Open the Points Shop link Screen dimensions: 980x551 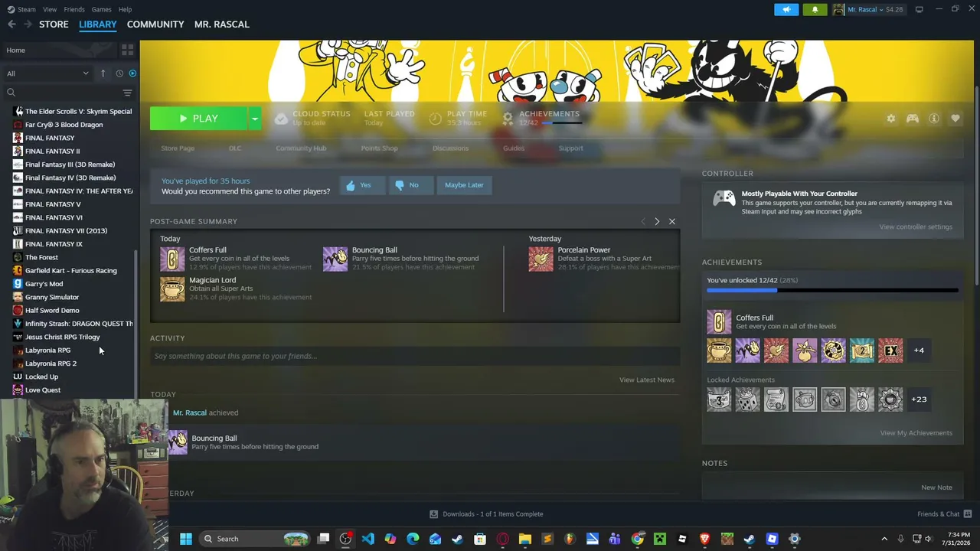coord(380,148)
